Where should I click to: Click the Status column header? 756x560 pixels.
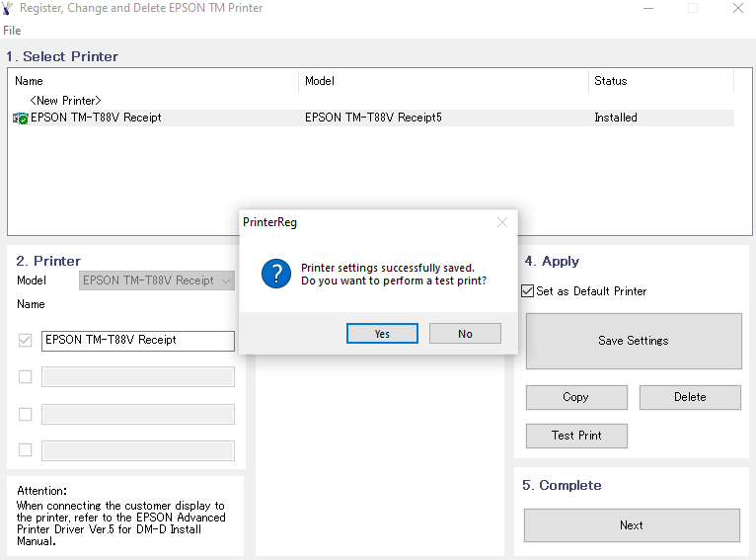point(661,81)
